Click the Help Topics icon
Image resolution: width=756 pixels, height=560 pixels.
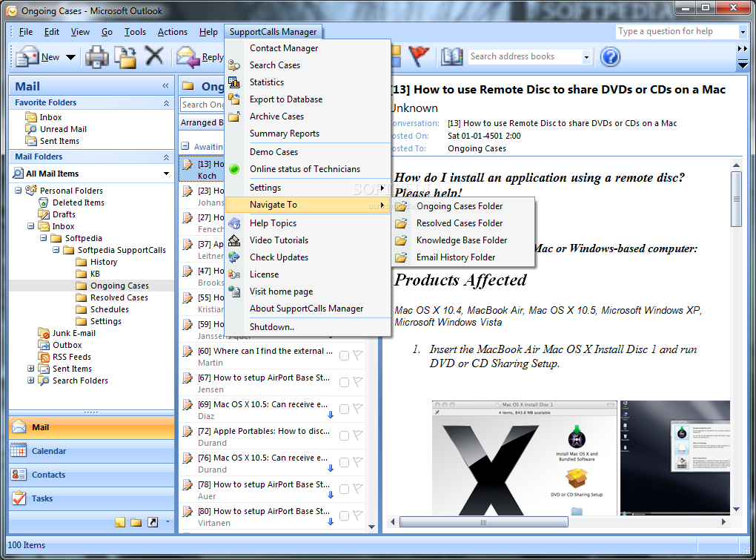tap(234, 223)
